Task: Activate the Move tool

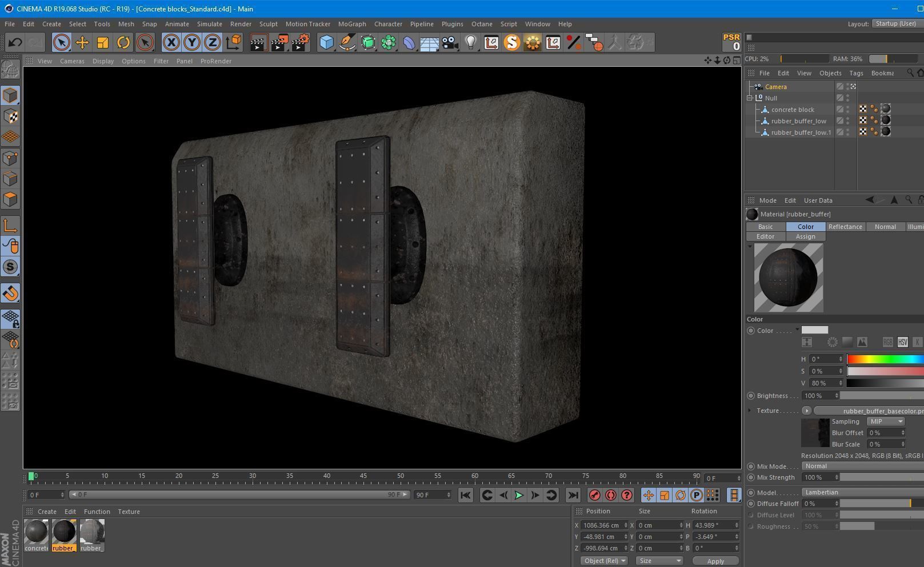Action: coord(82,42)
